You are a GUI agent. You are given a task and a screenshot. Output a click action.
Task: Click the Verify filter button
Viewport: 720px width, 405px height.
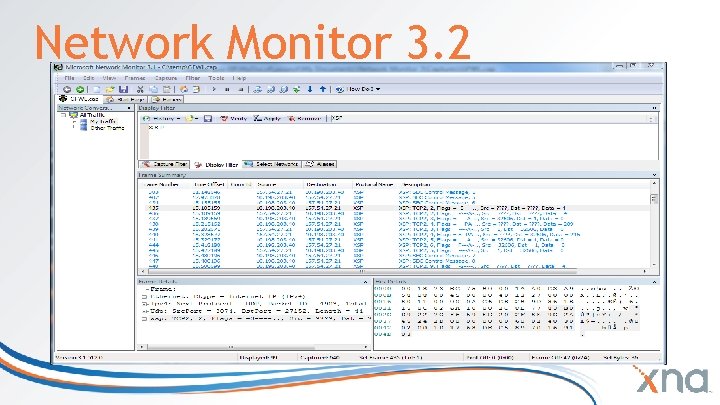tap(233, 118)
